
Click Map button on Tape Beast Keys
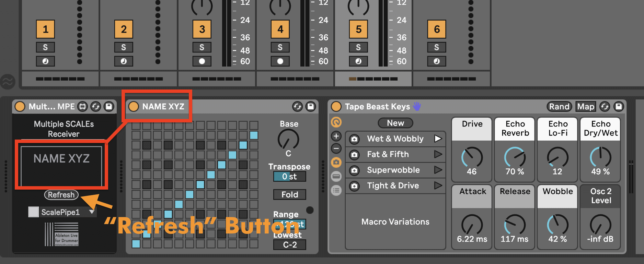pos(586,107)
